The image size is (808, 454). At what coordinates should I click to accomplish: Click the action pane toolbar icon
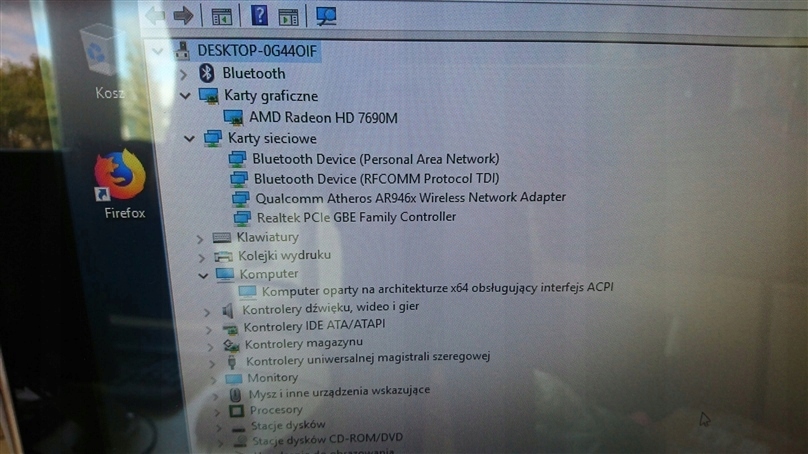click(288, 17)
